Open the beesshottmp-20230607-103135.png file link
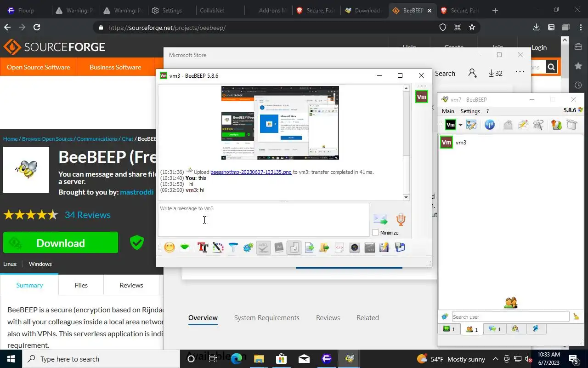This screenshot has height=368, width=588. point(251,172)
